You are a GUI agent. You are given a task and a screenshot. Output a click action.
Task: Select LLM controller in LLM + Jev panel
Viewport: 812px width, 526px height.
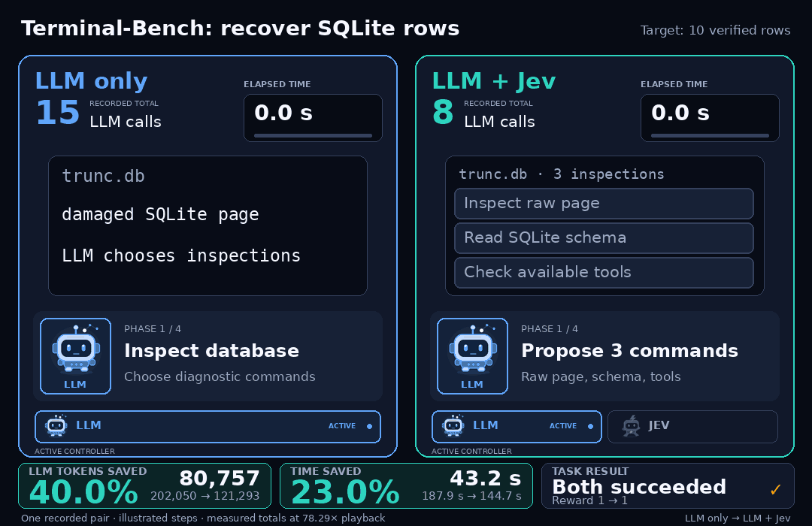tap(517, 427)
